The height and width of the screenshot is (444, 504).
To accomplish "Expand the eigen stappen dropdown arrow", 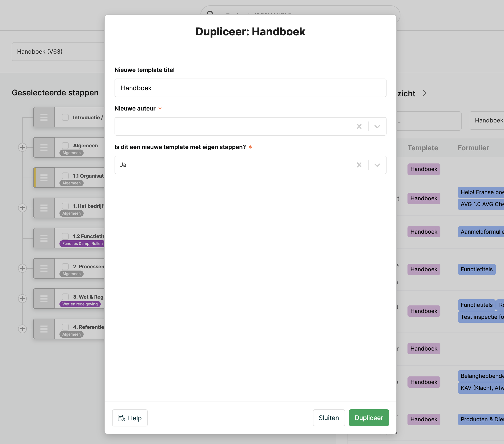I will (x=377, y=165).
